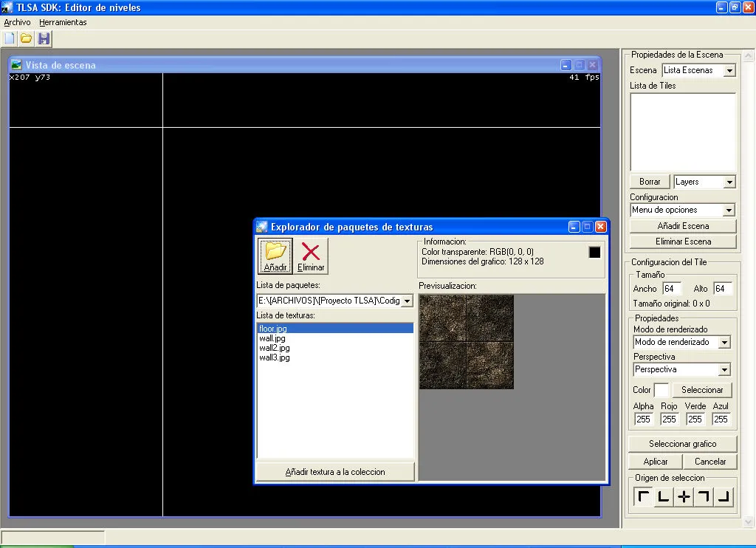Click the open folder toolbar icon

[26, 38]
